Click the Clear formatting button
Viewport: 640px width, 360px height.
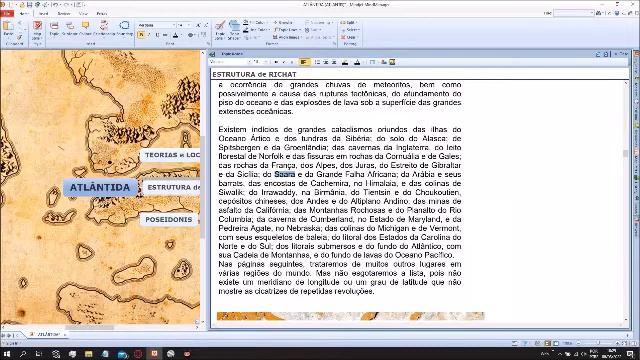pos(349,37)
